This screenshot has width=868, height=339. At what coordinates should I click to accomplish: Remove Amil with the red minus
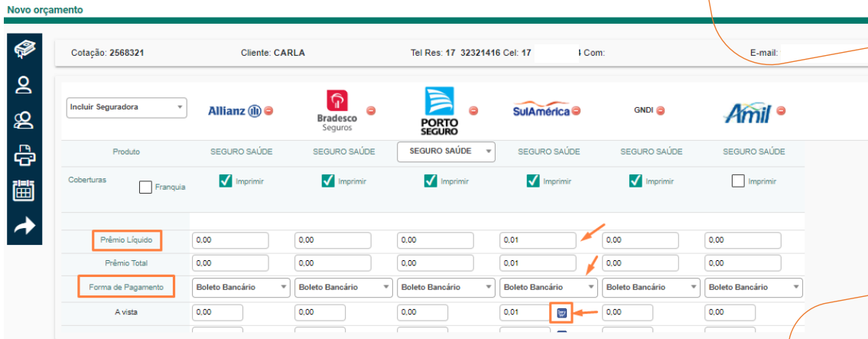(x=781, y=110)
